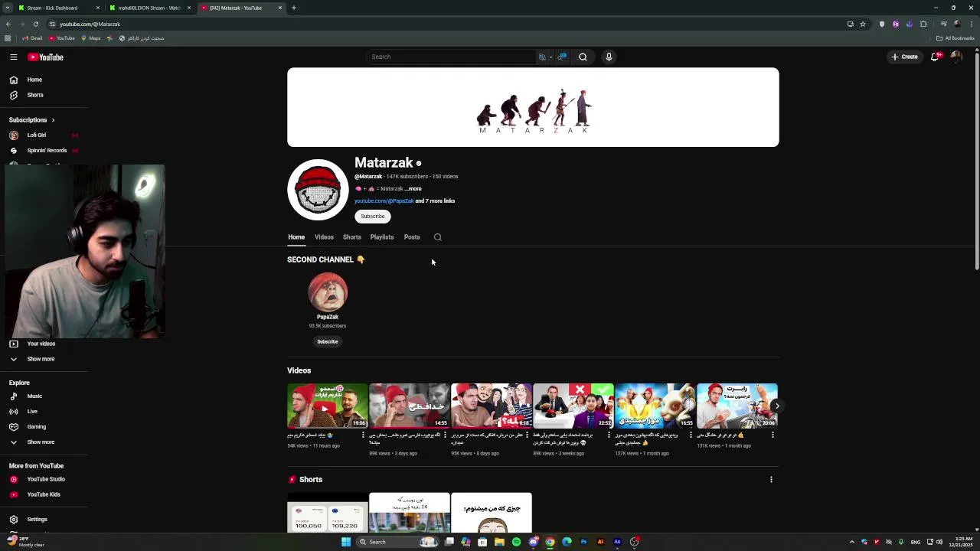Play the 19:06 video thumbnail
The width and height of the screenshot is (980, 551).
click(x=327, y=406)
